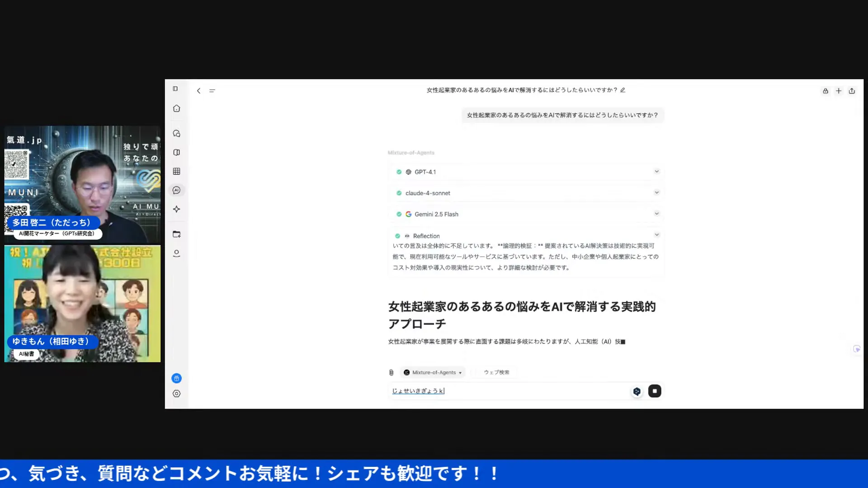Expand the claude-4-sonnet response row
868x488 pixels.
coord(657,192)
